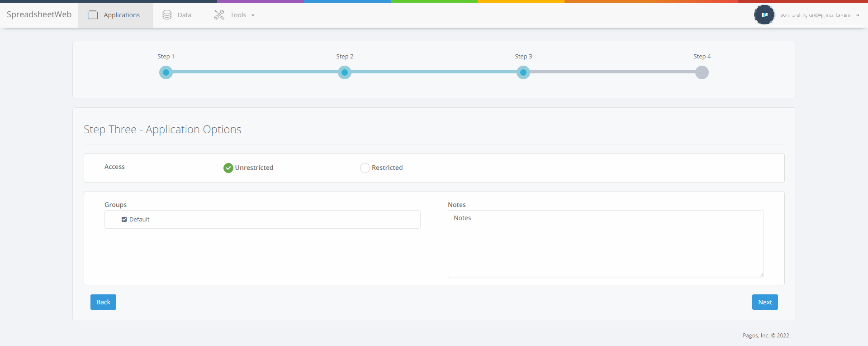The height and width of the screenshot is (346, 868).
Task: Select the Unrestricted access option
Action: 228,168
